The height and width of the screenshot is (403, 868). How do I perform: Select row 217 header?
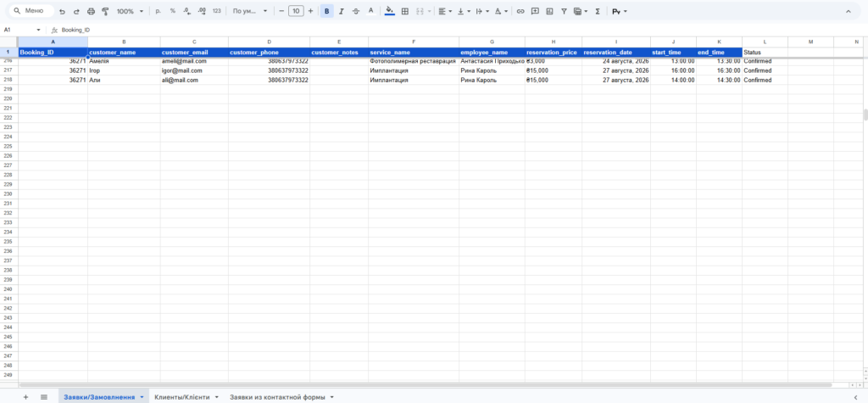pos(8,70)
